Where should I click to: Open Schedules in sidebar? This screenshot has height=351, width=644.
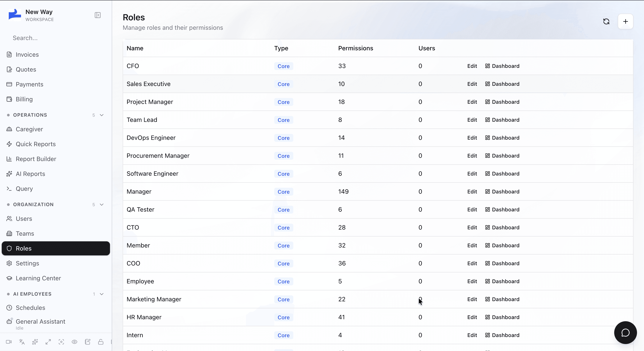point(56,308)
